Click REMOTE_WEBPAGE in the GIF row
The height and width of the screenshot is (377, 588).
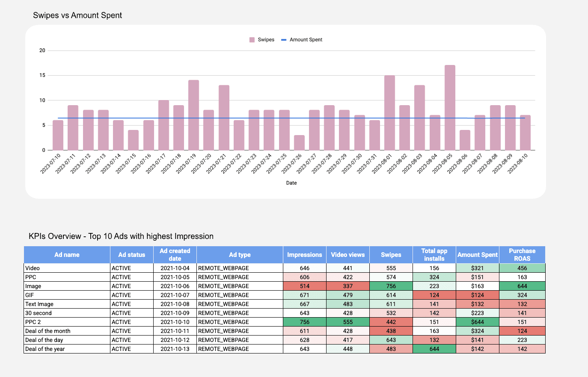(x=240, y=295)
